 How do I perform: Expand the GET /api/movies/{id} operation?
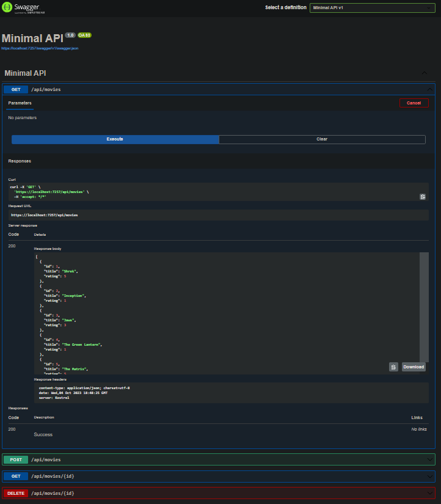[429, 476]
